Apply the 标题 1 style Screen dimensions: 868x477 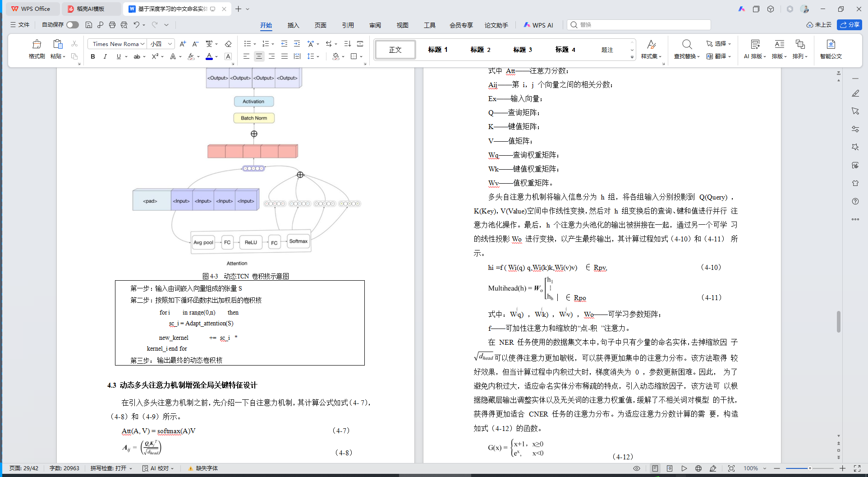coord(438,50)
